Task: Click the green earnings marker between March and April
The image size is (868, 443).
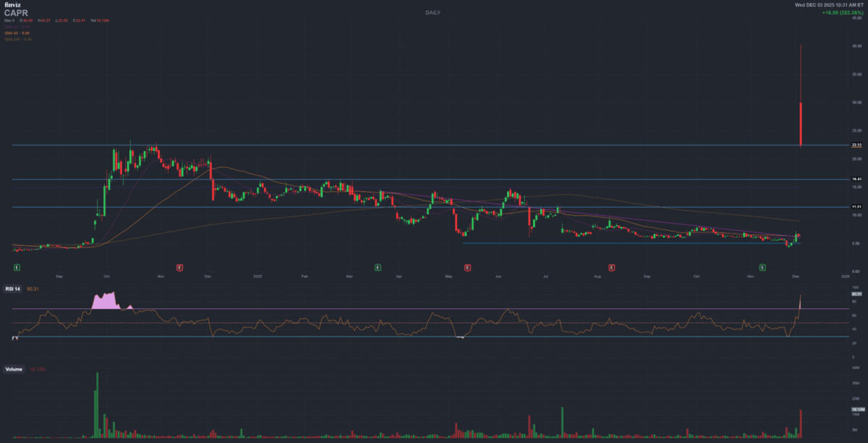Action: 378,267
